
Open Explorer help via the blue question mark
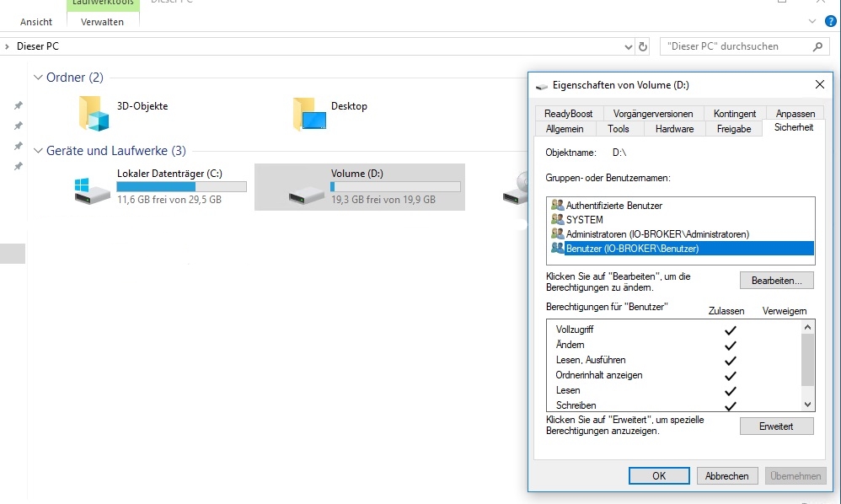(x=830, y=21)
